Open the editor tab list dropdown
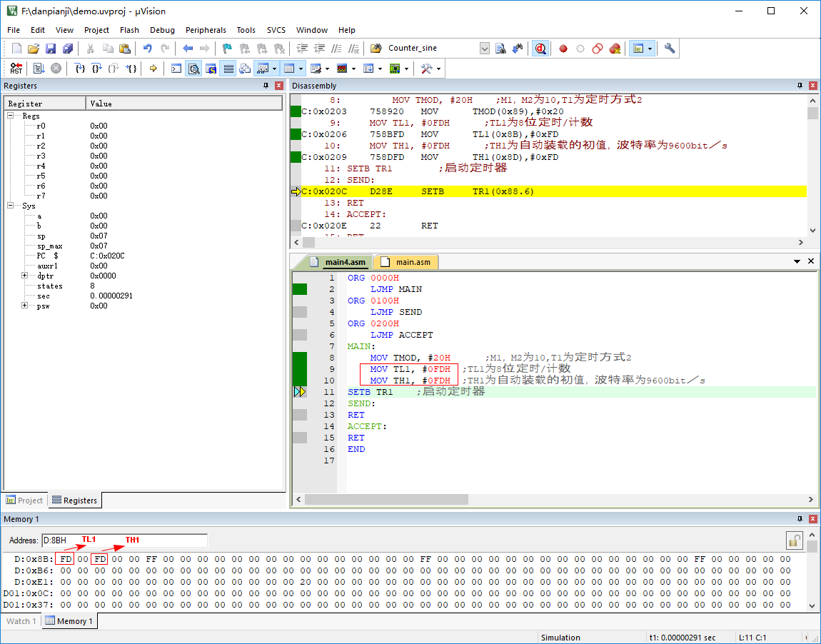This screenshot has height=644, width=821. coord(797,261)
